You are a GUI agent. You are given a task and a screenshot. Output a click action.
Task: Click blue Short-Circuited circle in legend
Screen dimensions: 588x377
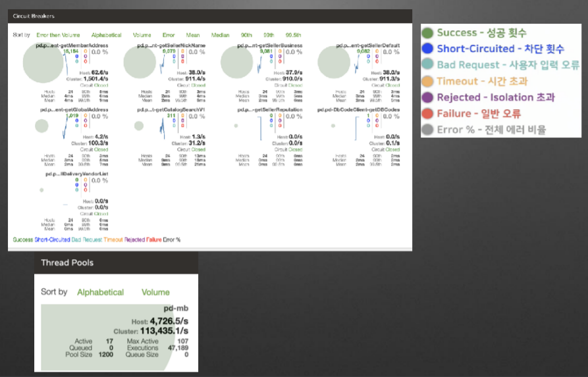427,48
